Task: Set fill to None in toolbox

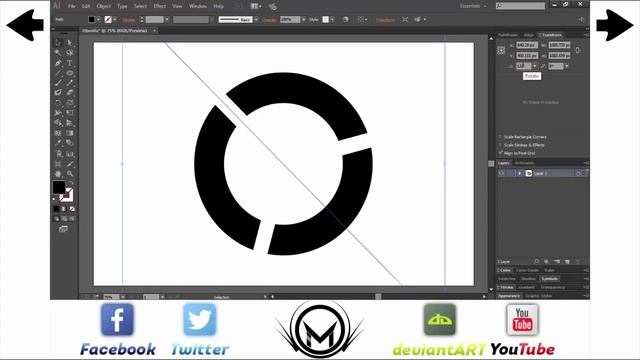Action: click(x=72, y=209)
